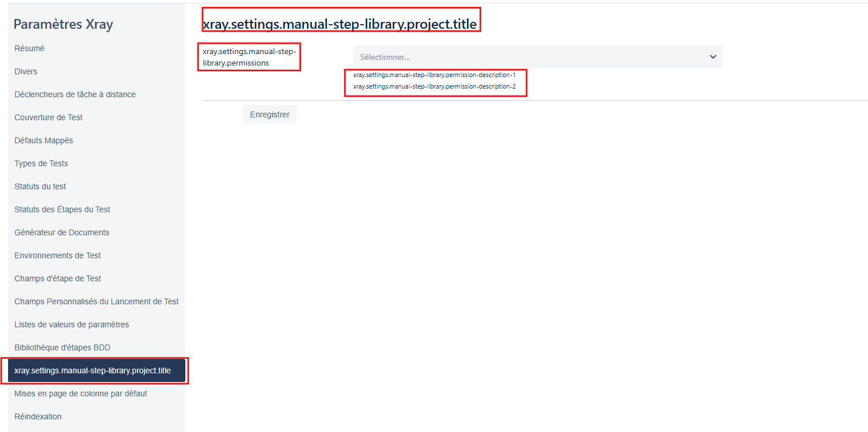Select Champs d'étape de Test
The height and width of the screenshot is (432, 868).
[58, 278]
